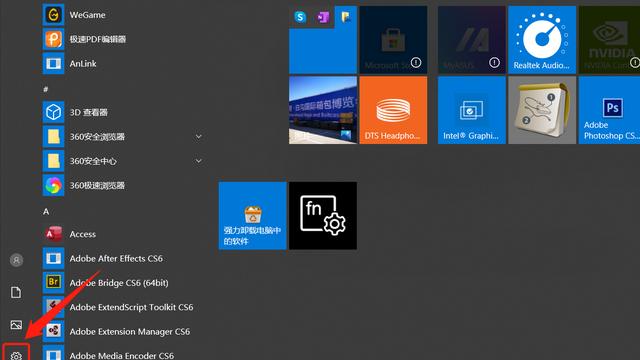Open the fn gear hotkey settings tile
Image resolution: width=640 pixels, height=360 pixels.
(x=323, y=216)
